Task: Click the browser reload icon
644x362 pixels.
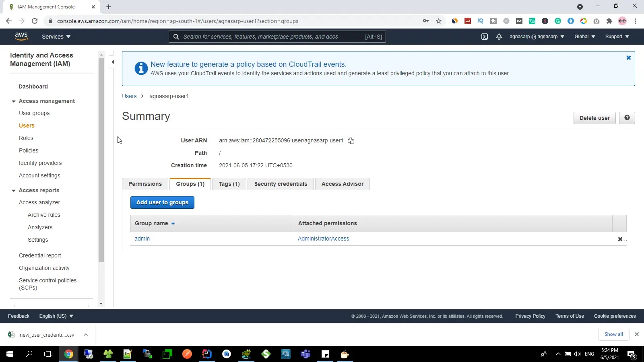Action: pyautogui.click(x=35, y=21)
